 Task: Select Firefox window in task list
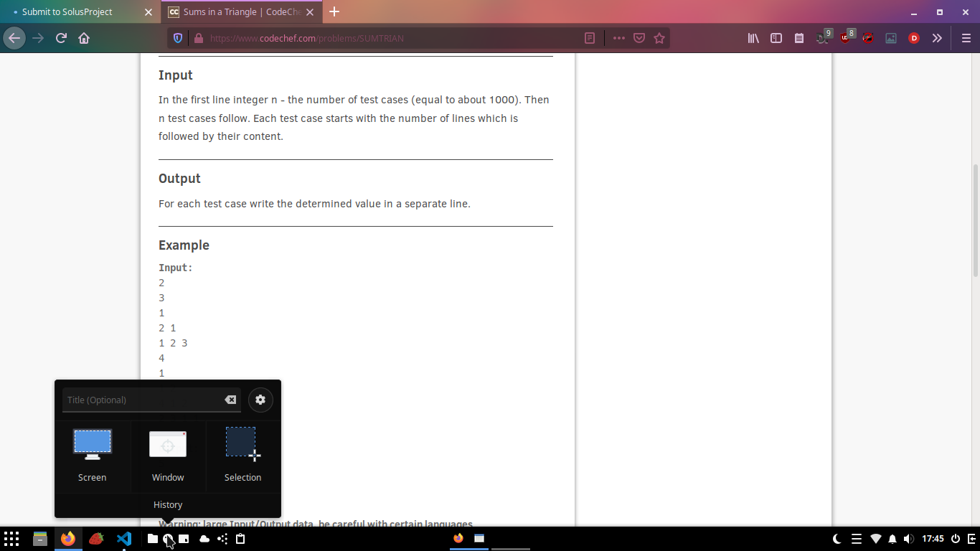458,539
